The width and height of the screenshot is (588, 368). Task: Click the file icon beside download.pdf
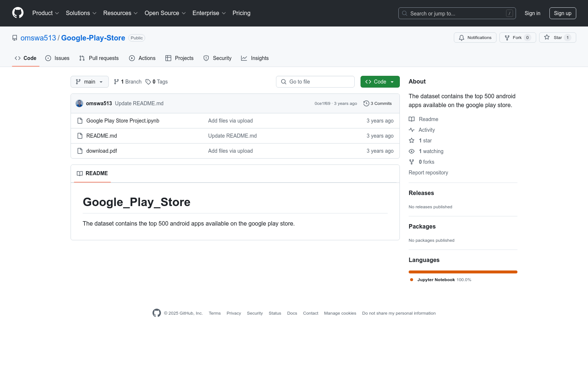pos(80,151)
